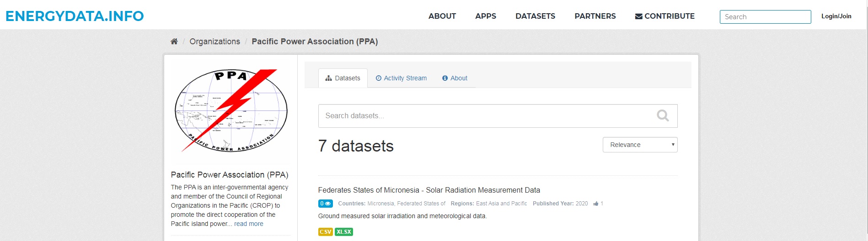This screenshot has height=241, width=868.
Task: Open the APPS menu item
Action: click(486, 16)
